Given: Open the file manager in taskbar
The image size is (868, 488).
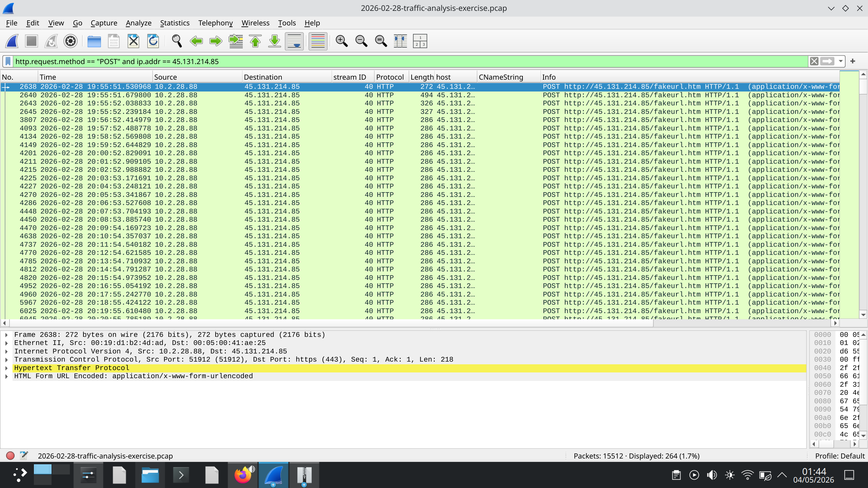Looking at the screenshot, I should pyautogui.click(x=150, y=475).
